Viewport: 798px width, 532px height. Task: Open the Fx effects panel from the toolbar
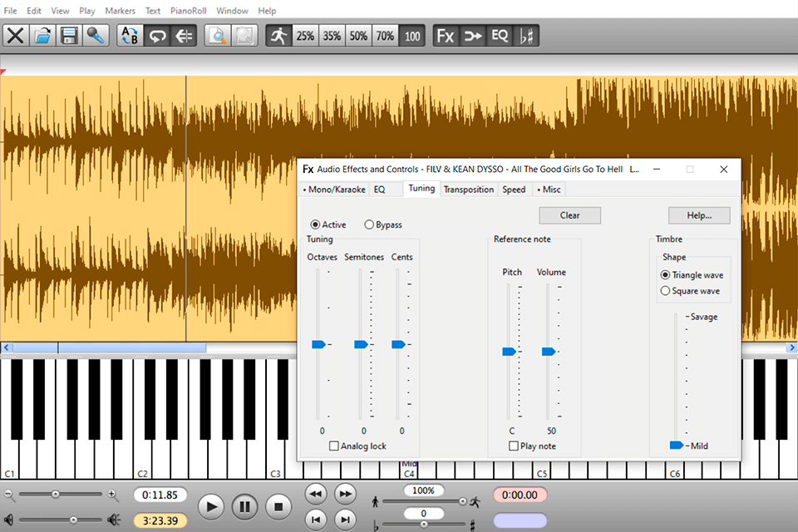point(445,36)
